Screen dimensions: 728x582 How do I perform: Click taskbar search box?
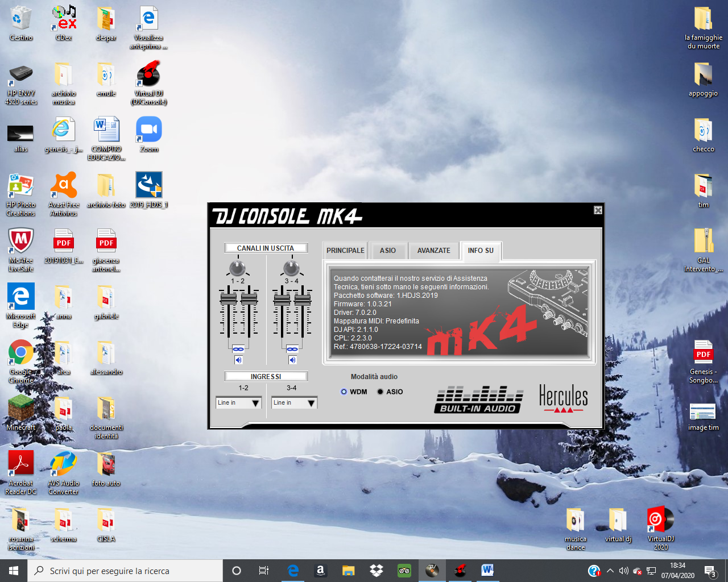coord(125,571)
